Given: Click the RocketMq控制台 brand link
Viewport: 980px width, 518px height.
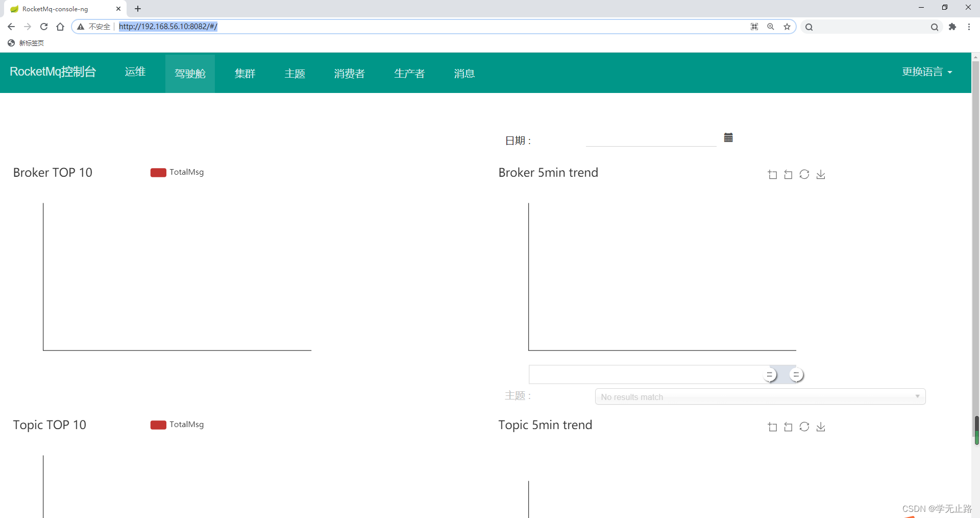Looking at the screenshot, I should pyautogui.click(x=53, y=72).
